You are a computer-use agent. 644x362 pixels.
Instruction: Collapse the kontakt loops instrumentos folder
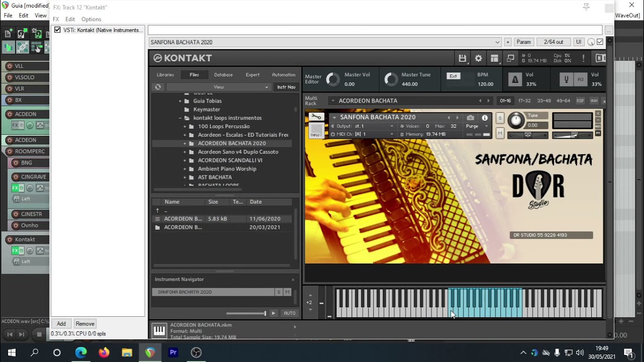pos(180,118)
